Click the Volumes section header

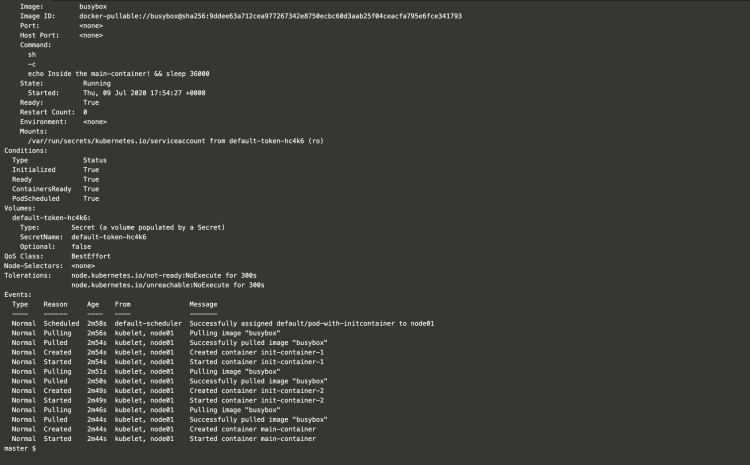point(22,207)
